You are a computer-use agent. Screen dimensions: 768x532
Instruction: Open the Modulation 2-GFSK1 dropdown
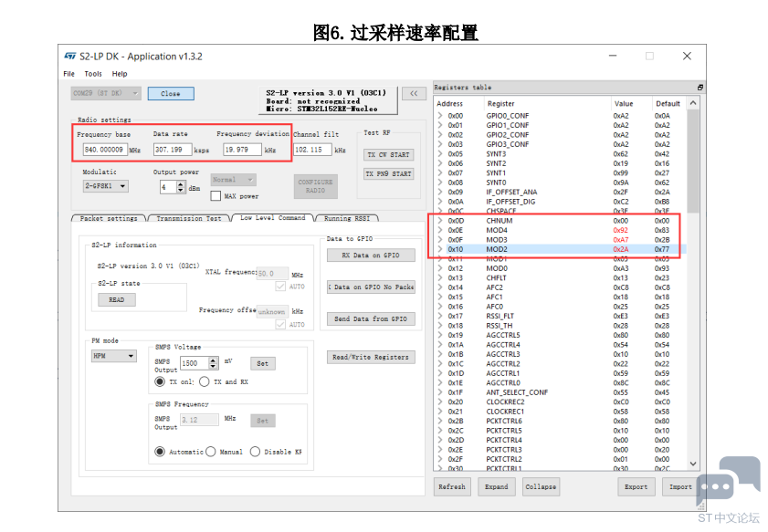tap(106, 186)
